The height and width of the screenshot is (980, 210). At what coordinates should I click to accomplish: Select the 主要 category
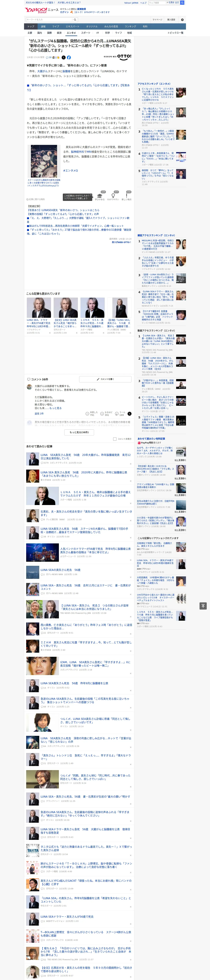30,33
